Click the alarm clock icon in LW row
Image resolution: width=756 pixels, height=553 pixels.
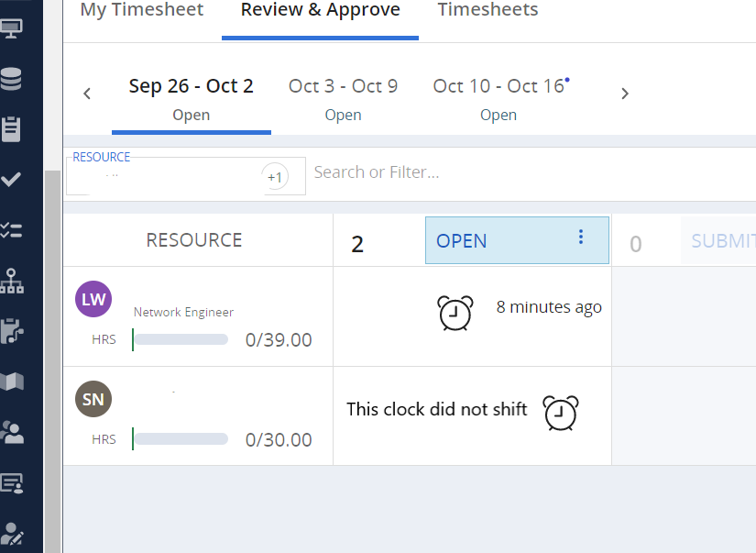click(x=455, y=313)
